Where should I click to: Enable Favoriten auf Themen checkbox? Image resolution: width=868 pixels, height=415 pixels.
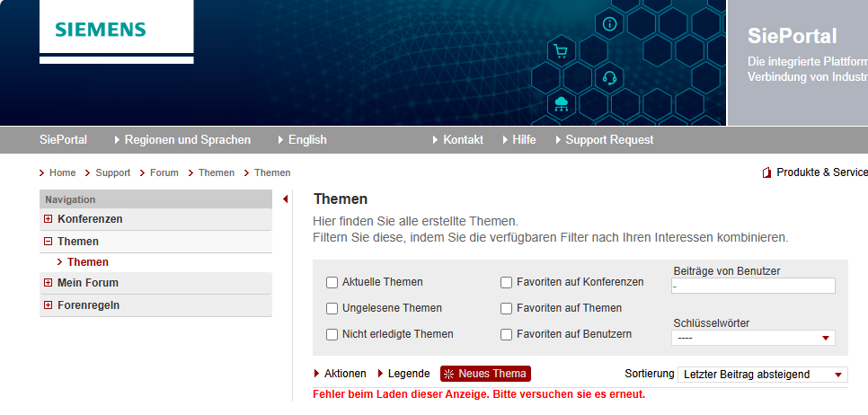coord(506,309)
